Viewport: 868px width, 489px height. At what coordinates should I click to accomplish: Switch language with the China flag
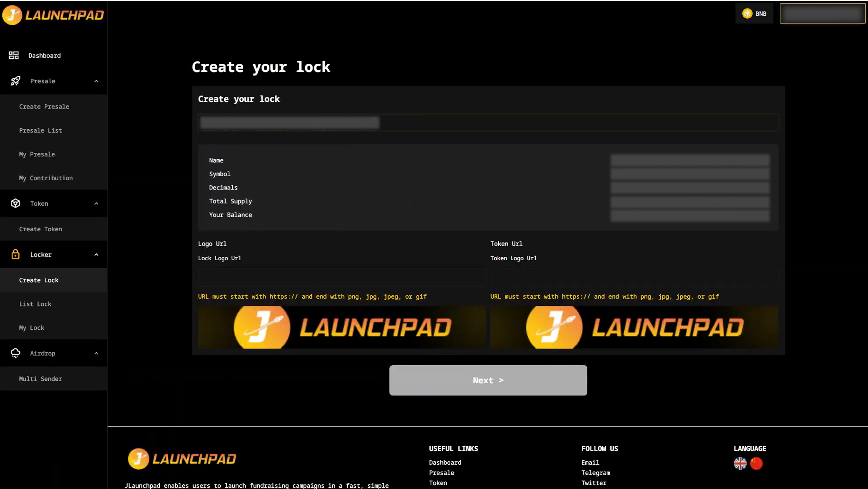point(756,463)
